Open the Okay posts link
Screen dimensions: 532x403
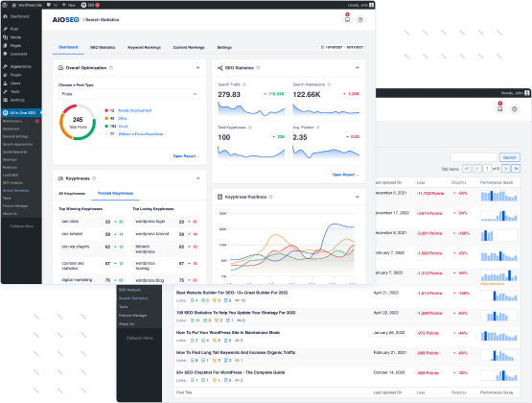tap(123, 118)
